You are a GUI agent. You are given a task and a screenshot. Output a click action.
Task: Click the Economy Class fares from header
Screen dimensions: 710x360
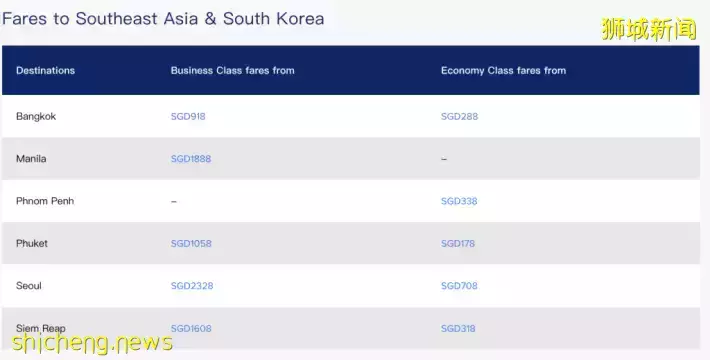point(503,71)
